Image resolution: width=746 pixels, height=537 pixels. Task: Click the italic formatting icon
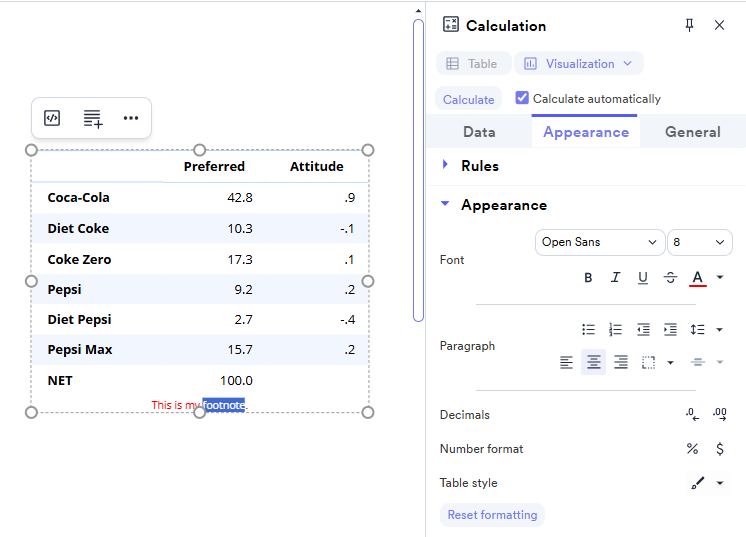pos(615,278)
